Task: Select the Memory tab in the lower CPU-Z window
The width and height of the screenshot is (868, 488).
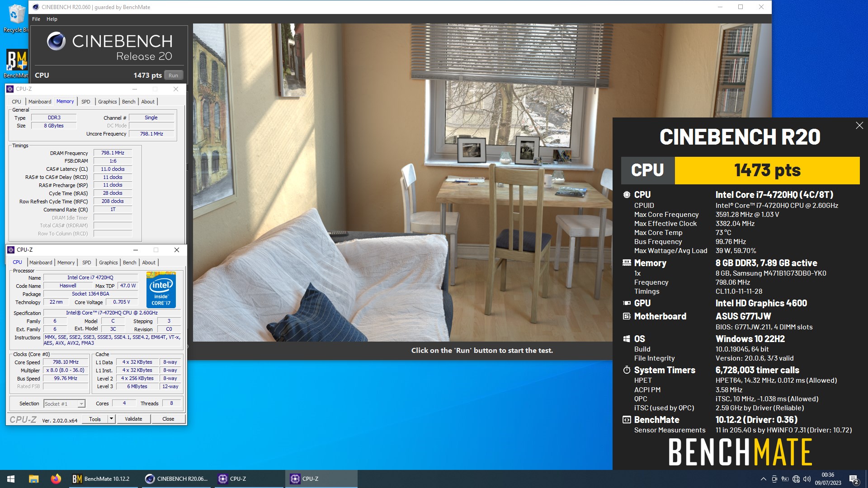Action: [x=66, y=263]
